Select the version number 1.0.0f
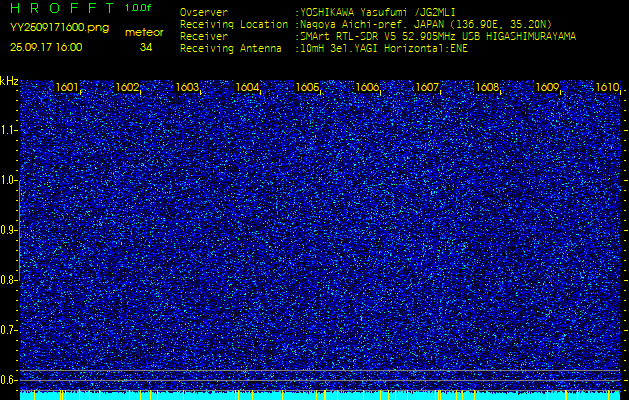 click(138, 8)
